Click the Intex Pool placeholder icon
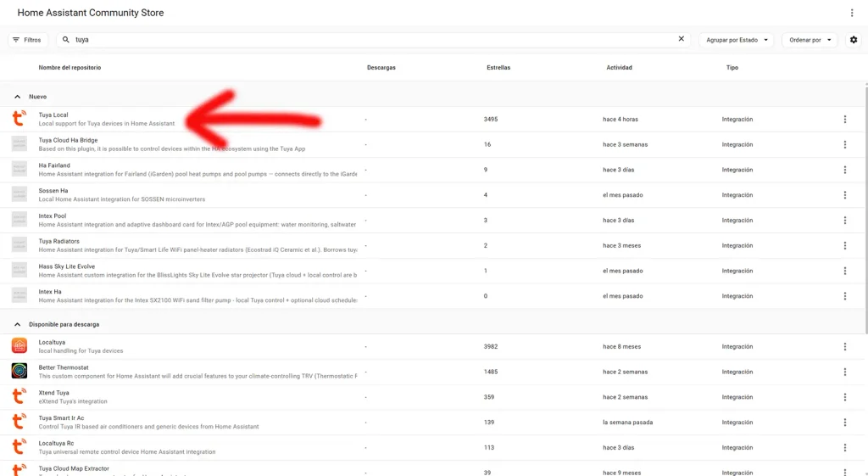The height and width of the screenshot is (476, 868). tap(19, 220)
